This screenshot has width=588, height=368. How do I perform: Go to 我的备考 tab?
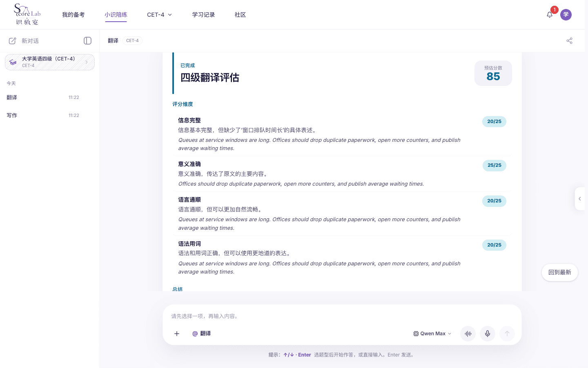73,15
